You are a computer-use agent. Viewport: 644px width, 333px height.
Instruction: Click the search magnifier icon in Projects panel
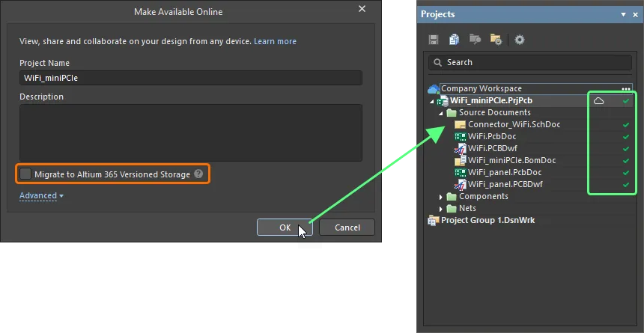click(x=438, y=62)
